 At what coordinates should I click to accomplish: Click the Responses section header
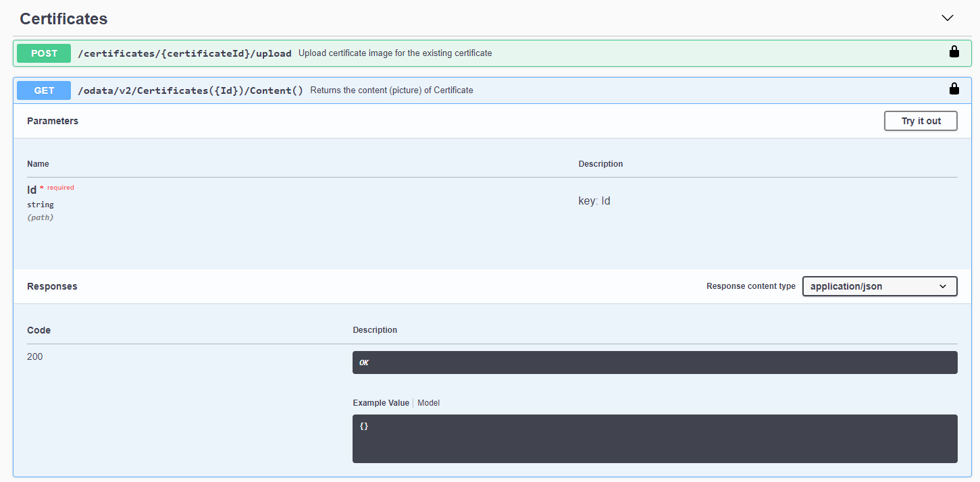52,286
